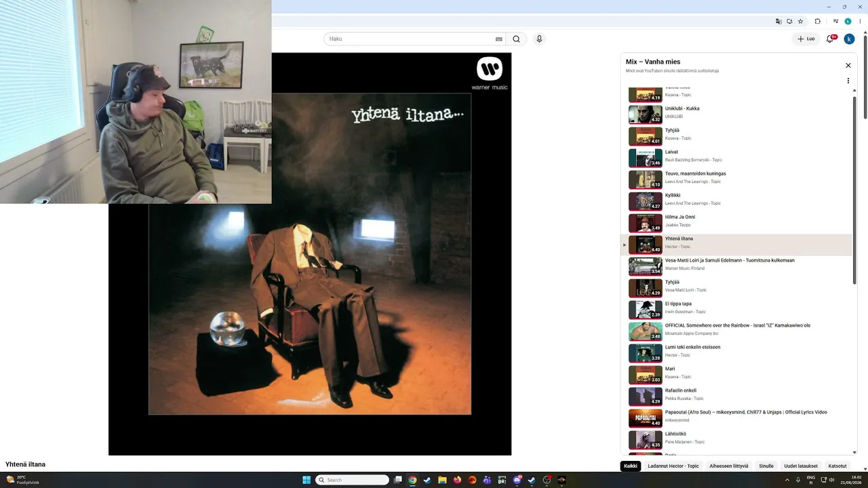Open Microsoft Teams from the taskbar

coord(487,480)
